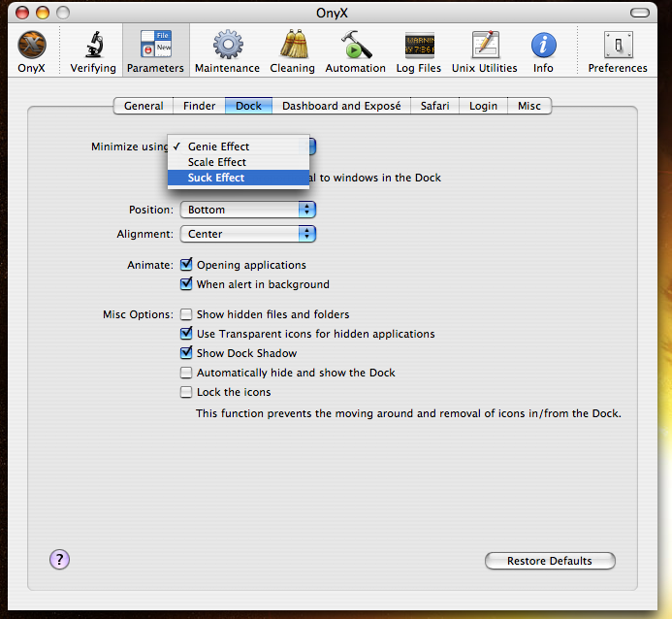Choose Scale Effect from the minimize menu
The image size is (672, 619).
[x=239, y=162]
